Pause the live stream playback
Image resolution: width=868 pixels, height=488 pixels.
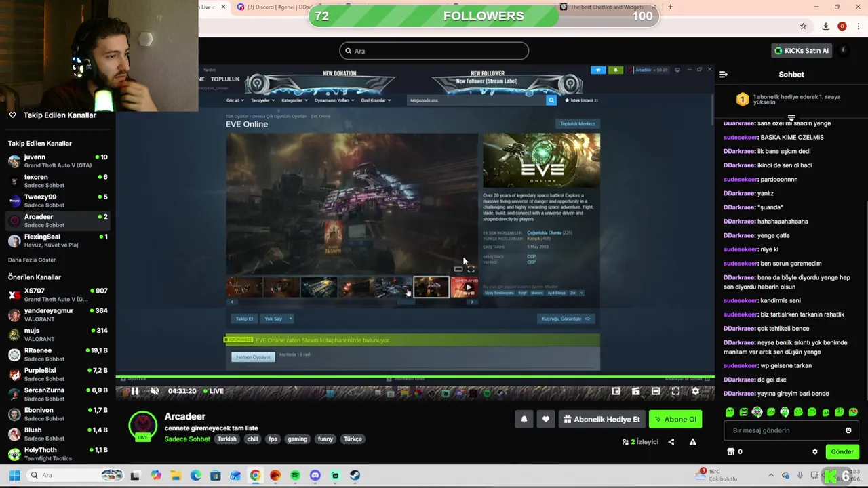(134, 391)
